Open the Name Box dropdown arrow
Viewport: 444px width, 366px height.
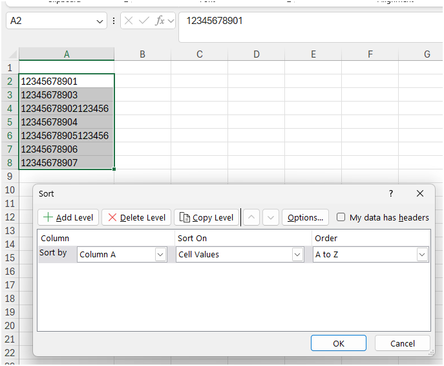[99, 21]
